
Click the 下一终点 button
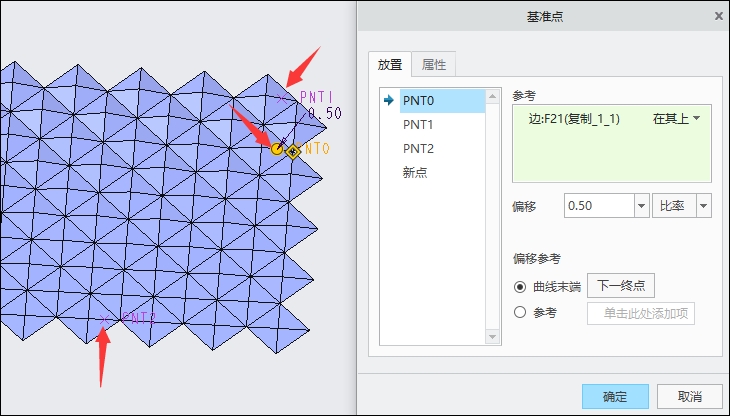pos(621,285)
